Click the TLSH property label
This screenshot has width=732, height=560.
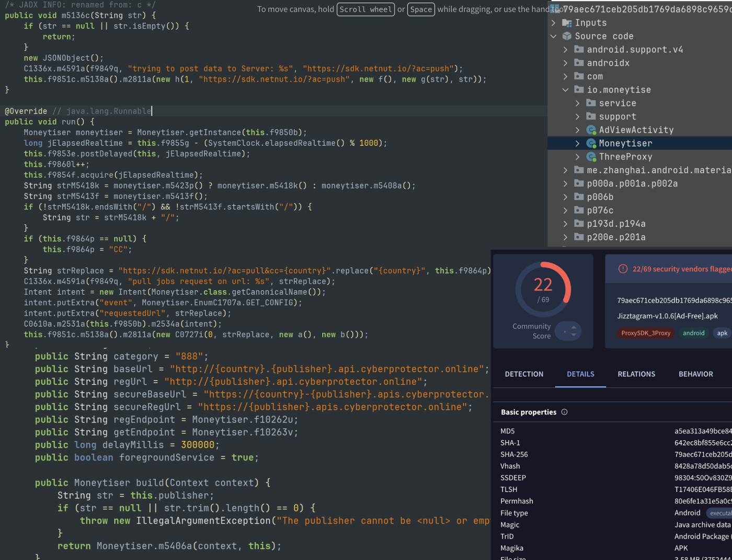[x=509, y=489]
